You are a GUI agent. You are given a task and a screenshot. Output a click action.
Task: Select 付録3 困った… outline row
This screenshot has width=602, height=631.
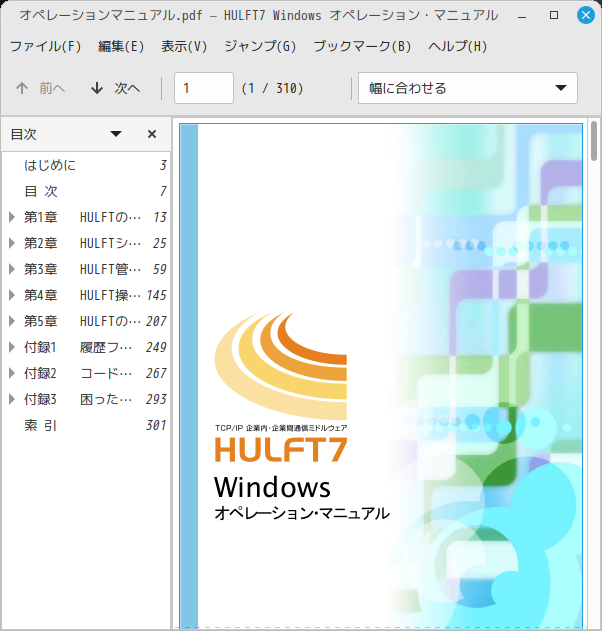click(86, 399)
